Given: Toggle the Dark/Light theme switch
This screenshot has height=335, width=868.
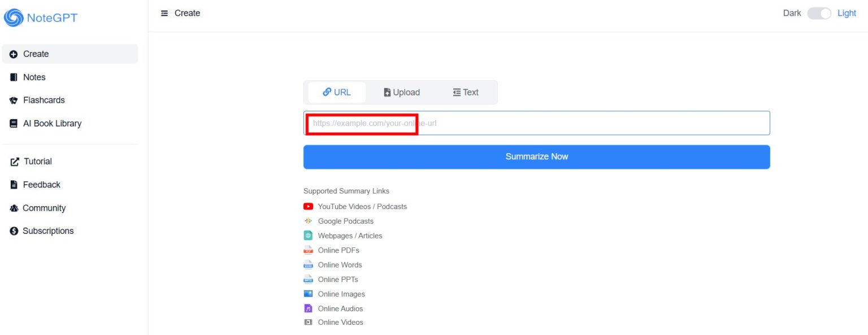Looking at the screenshot, I should [x=819, y=12].
